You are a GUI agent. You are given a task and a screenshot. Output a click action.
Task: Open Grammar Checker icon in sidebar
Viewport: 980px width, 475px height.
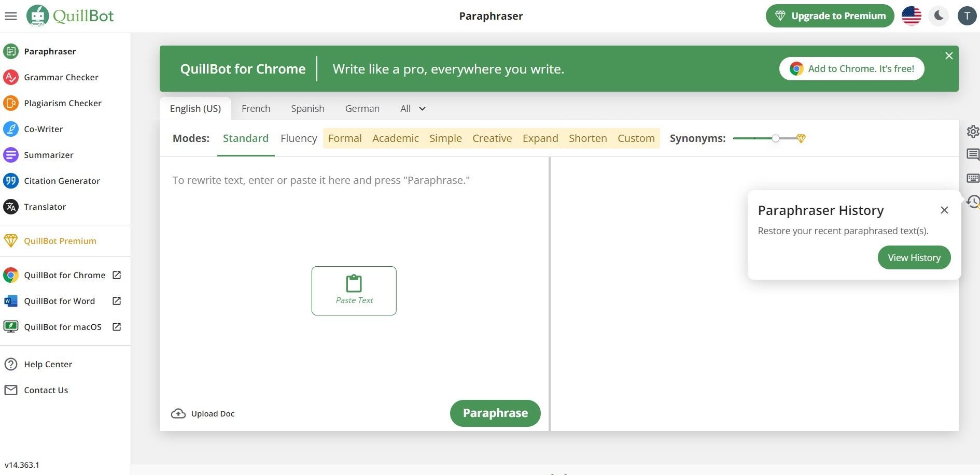pos(11,77)
